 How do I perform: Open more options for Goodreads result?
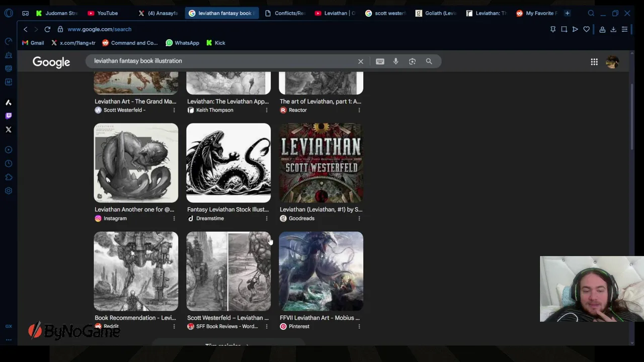coord(359,218)
